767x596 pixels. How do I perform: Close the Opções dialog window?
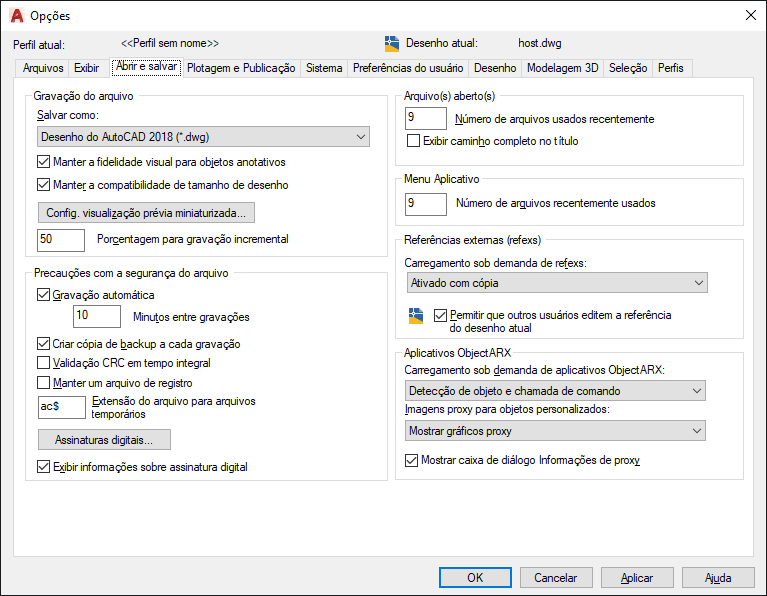pos(750,15)
